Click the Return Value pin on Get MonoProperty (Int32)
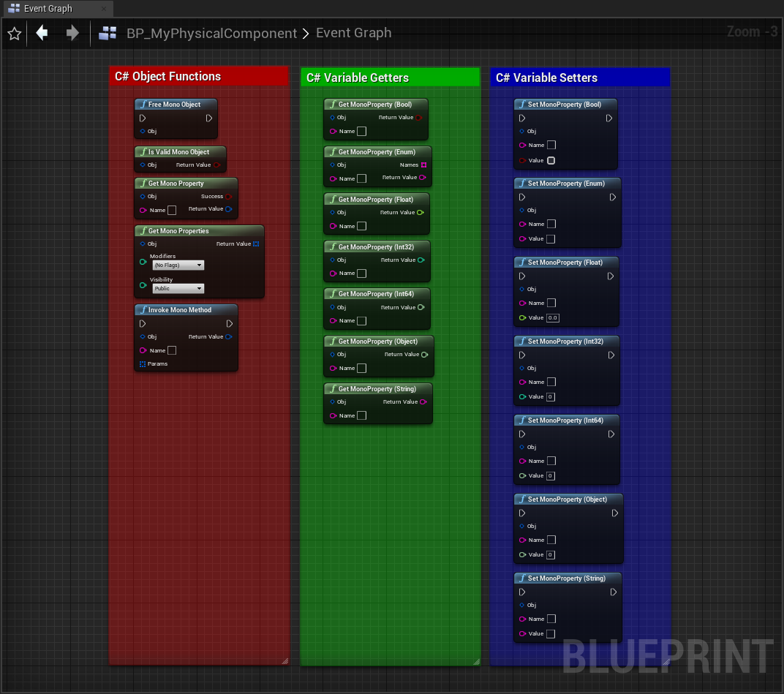784x694 pixels. click(421, 260)
